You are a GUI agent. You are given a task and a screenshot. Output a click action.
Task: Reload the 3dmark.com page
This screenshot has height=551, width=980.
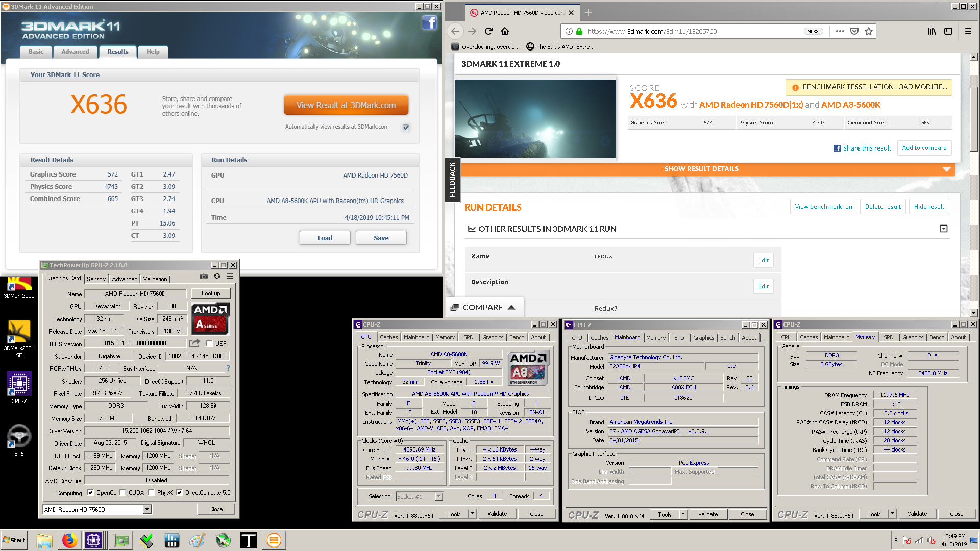(x=488, y=31)
